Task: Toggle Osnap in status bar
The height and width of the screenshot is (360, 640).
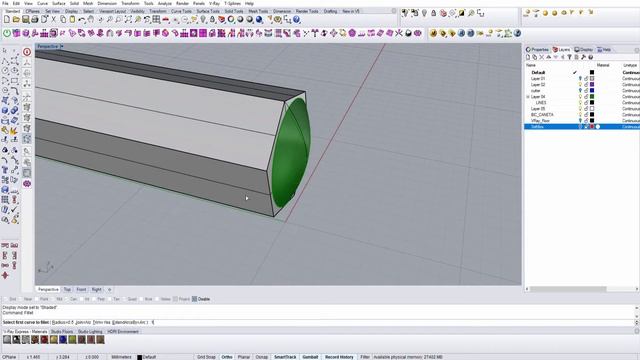Action: click(x=262, y=357)
